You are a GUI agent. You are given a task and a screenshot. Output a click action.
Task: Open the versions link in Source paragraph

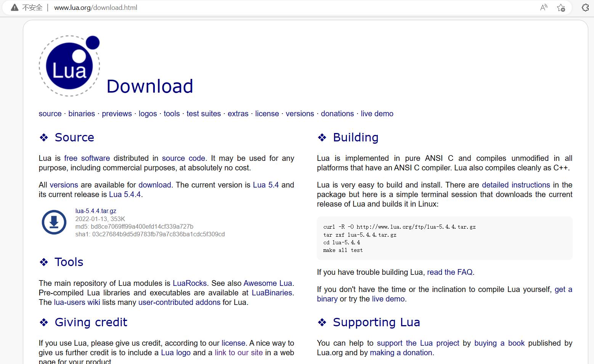(64, 185)
